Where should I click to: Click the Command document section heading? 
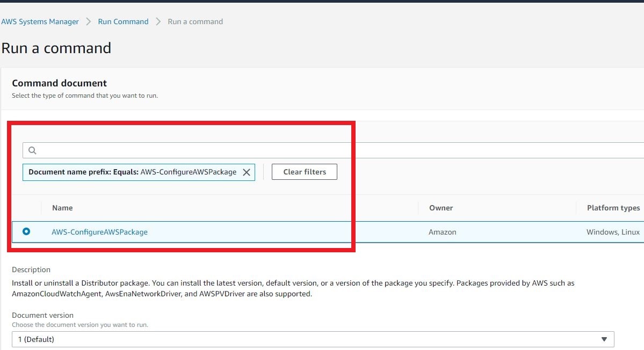click(59, 83)
